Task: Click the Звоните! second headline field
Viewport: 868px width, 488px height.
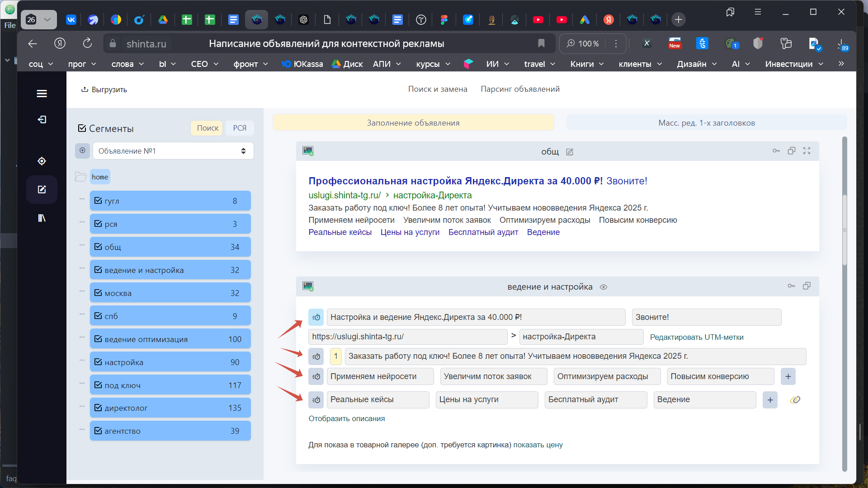Action: pyautogui.click(x=707, y=317)
